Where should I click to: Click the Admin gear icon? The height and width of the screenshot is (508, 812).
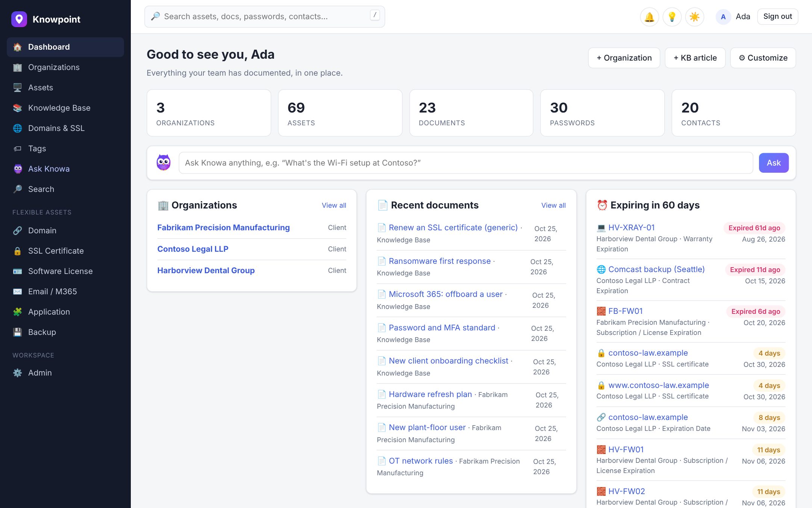(17, 373)
